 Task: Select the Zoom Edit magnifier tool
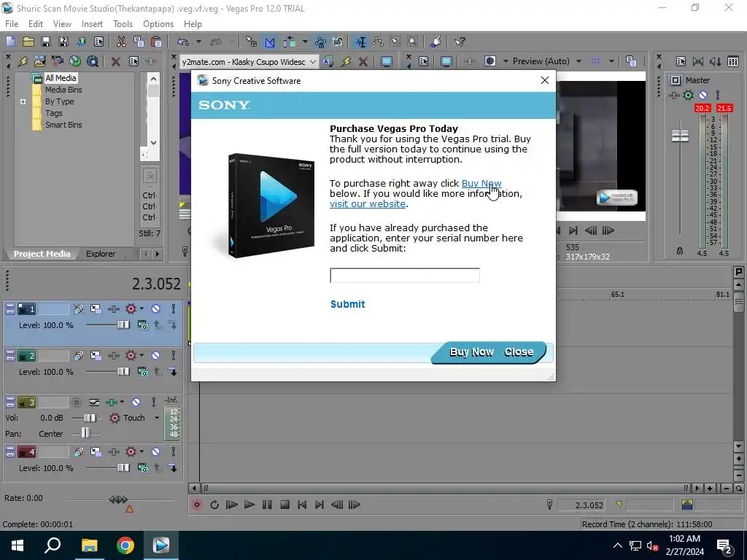pos(413,42)
